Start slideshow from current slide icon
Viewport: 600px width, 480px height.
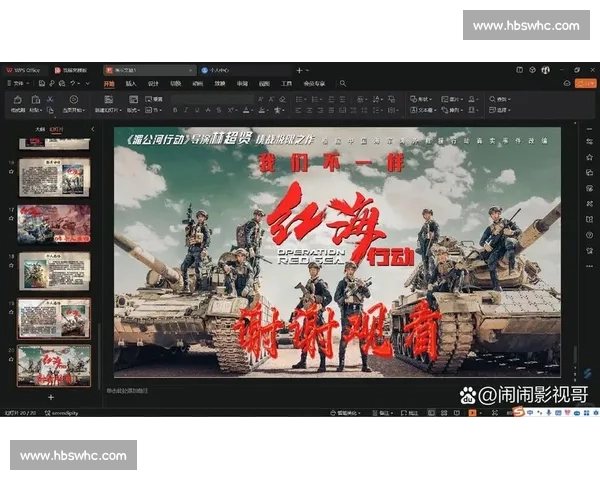[x=73, y=100]
